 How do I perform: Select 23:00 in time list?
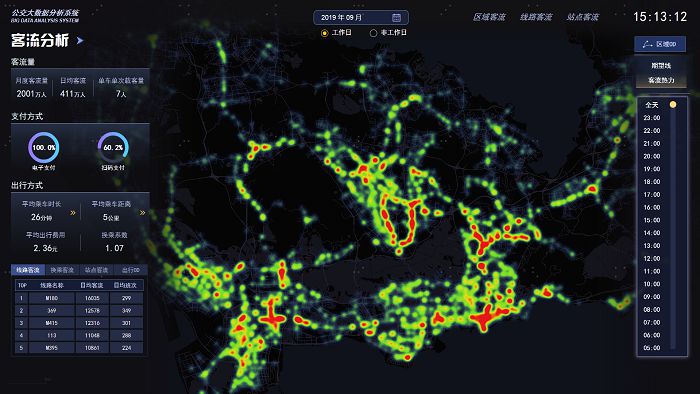652,118
